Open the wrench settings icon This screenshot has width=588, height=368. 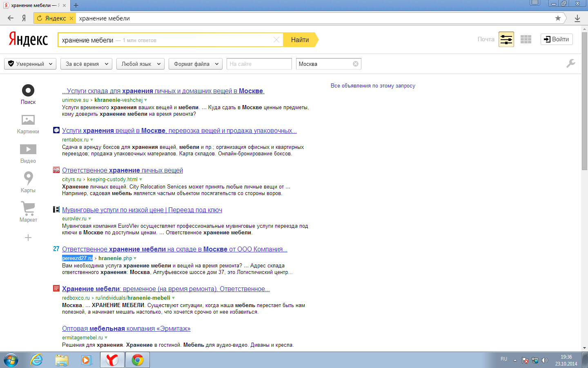[571, 63]
